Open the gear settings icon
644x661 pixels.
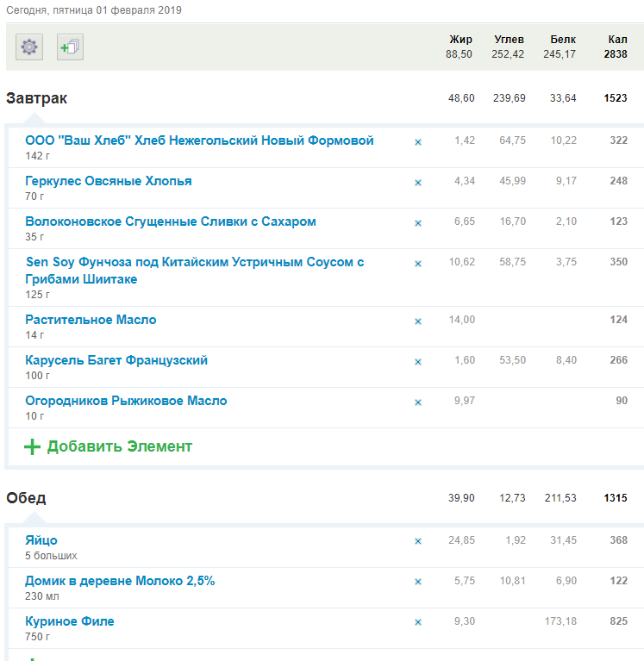tap(29, 47)
